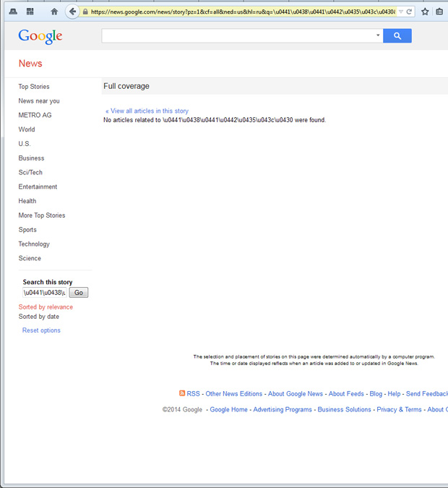Viewport: 448px width, 488px height.
Task: Choose Sorted by relevance
Action: click(46, 307)
